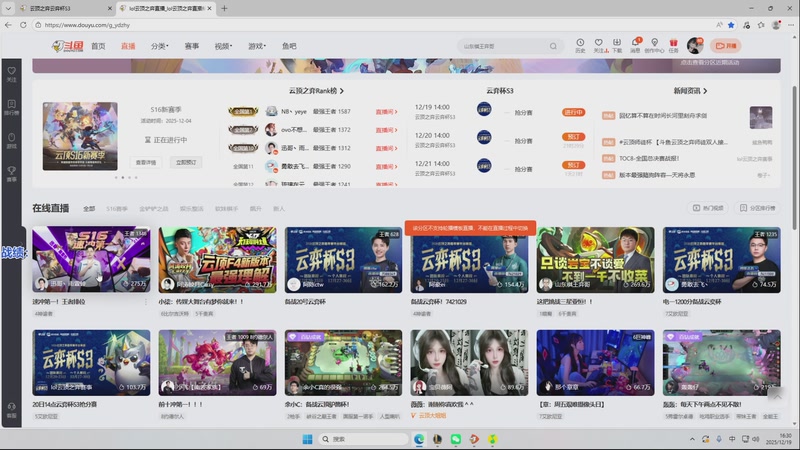
Task: Open WeChat from the taskbar
Action: pos(456,439)
